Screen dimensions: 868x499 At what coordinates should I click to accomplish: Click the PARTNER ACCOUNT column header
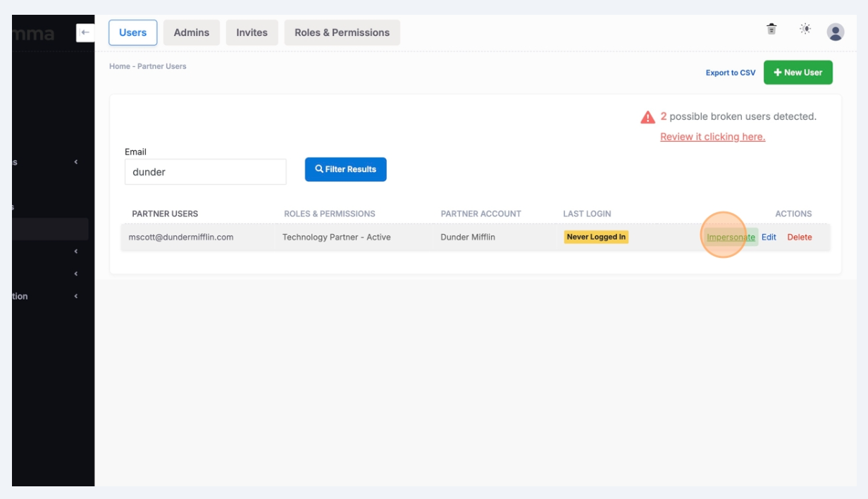tap(481, 214)
